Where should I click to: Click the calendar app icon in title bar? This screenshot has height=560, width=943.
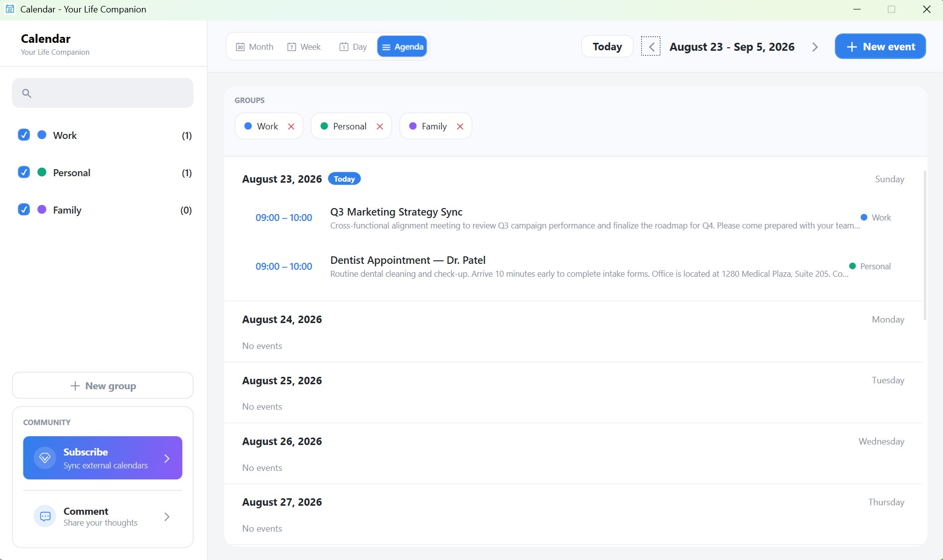9,9
